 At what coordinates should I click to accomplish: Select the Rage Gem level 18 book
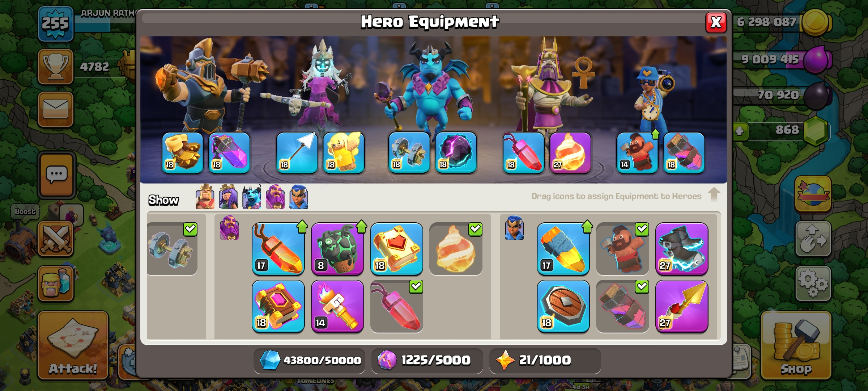(278, 306)
